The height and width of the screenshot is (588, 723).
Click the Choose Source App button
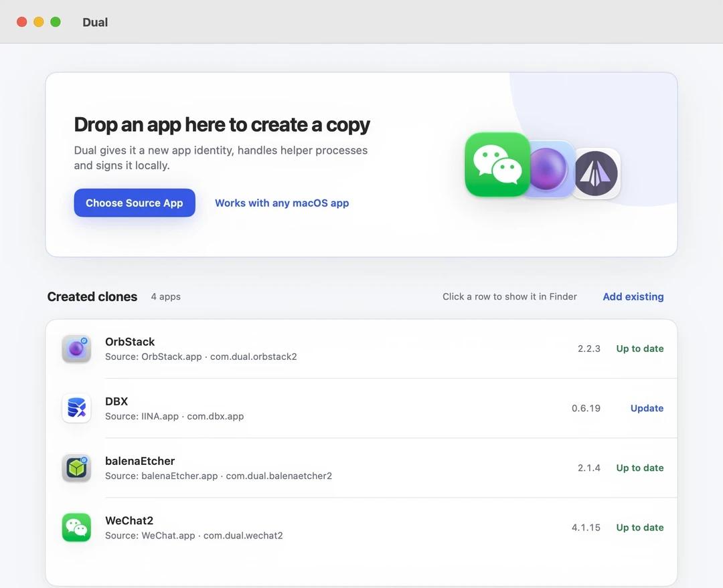(135, 203)
